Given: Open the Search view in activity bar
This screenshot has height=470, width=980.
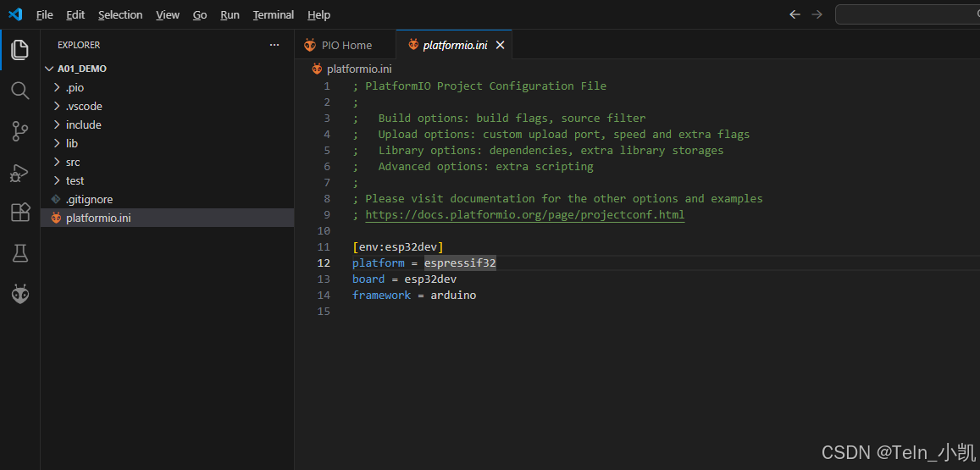Looking at the screenshot, I should 20,91.
